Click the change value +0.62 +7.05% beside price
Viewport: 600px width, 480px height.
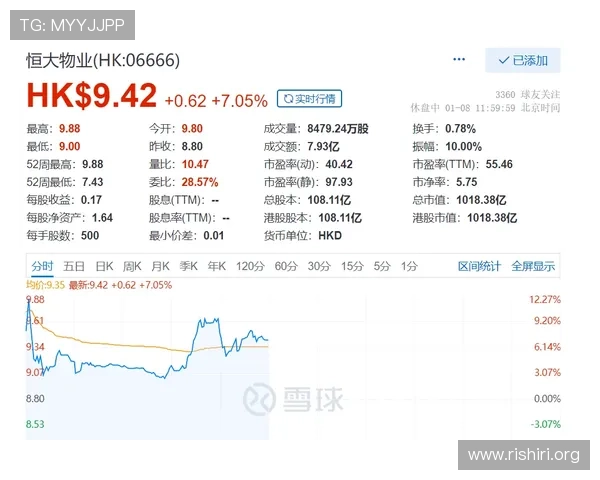point(216,101)
